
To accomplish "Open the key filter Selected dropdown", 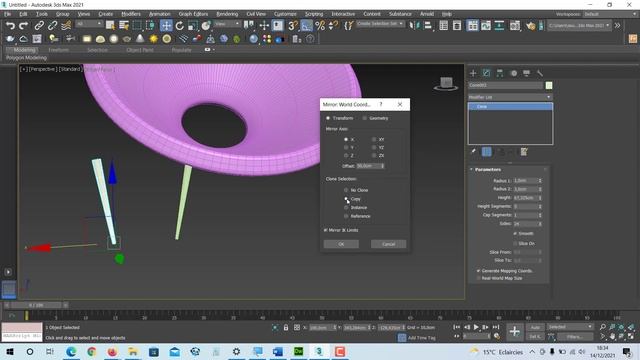I will click(x=569, y=327).
